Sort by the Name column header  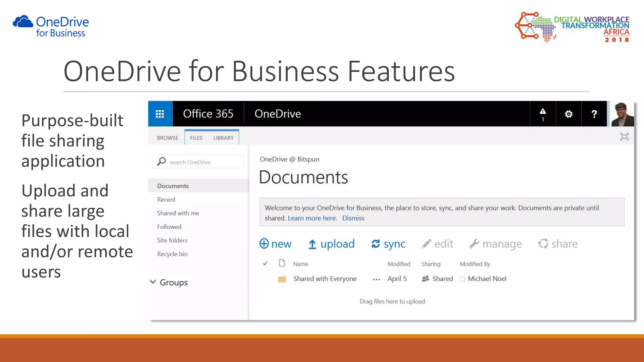301,264
